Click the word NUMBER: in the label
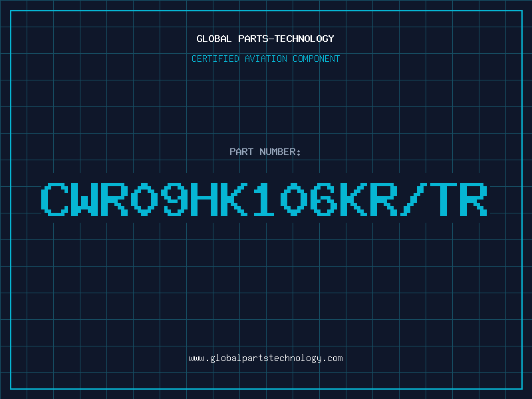Viewport: 532px width, 399px height. click(280, 152)
